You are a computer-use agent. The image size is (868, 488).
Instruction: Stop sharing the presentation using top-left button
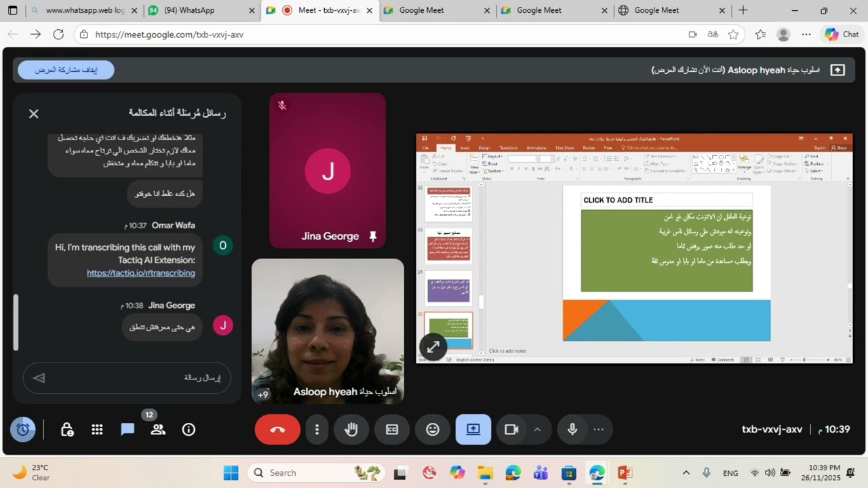(66, 70)
